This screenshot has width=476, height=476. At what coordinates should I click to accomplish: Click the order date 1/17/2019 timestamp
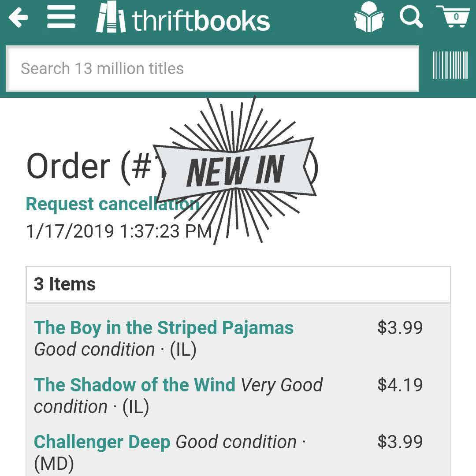[x=119, y=231]
